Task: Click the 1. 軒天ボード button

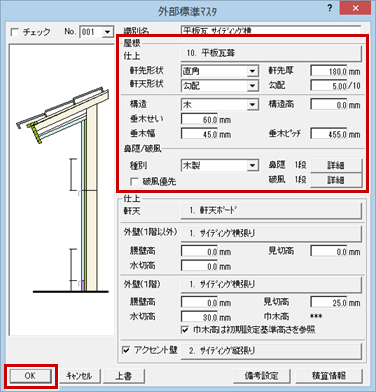Action: 271,211
